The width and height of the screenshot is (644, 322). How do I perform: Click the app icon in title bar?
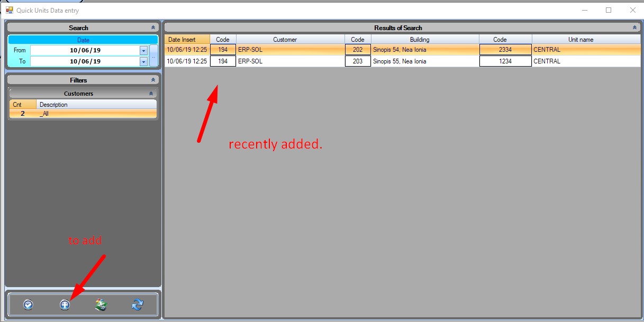point(9,10)
